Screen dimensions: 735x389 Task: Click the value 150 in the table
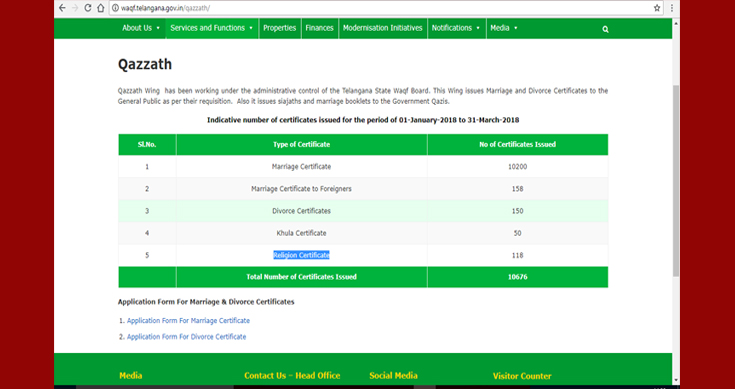click(518, 211)
